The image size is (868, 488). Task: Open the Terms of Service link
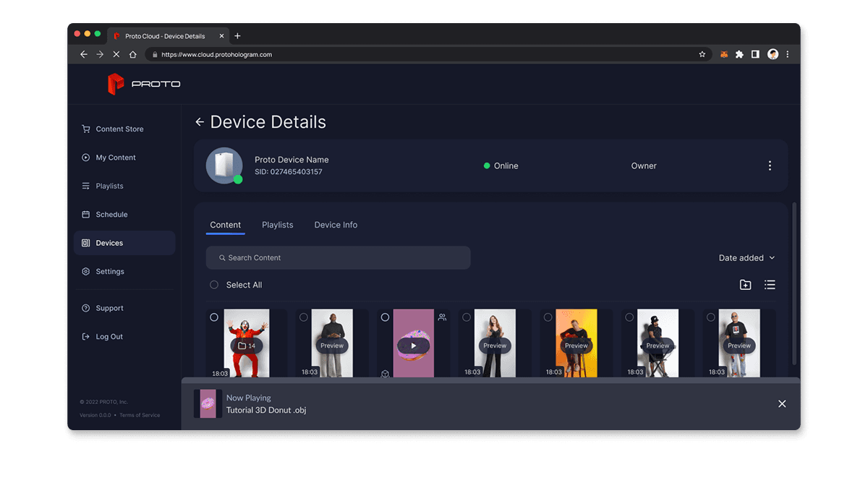(140, 415)
